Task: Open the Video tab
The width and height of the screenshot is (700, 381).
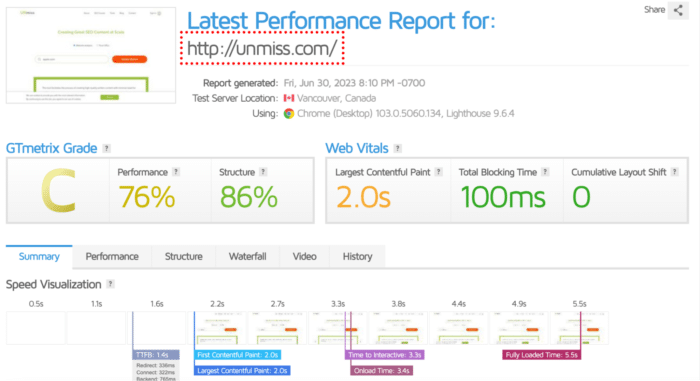Action: click(x=304, y=256)
